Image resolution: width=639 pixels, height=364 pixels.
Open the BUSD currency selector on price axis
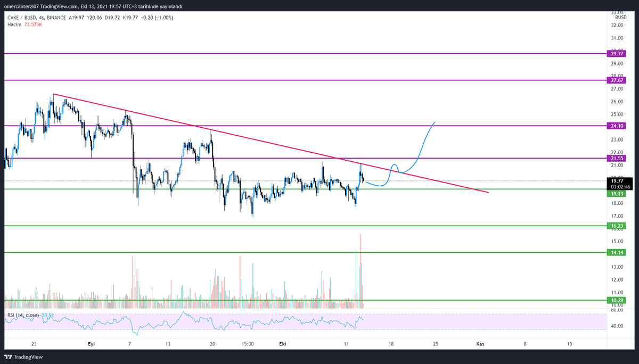pyautogui.click(x=621, y=18)
